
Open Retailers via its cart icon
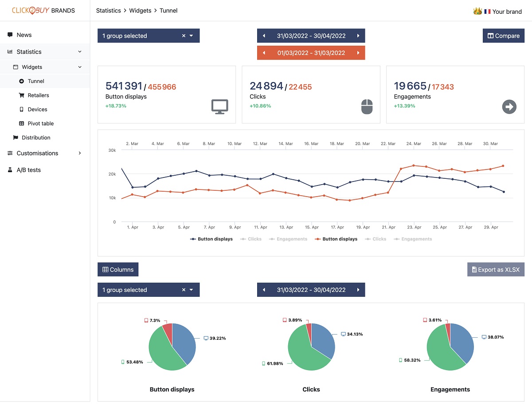[21, 95]
